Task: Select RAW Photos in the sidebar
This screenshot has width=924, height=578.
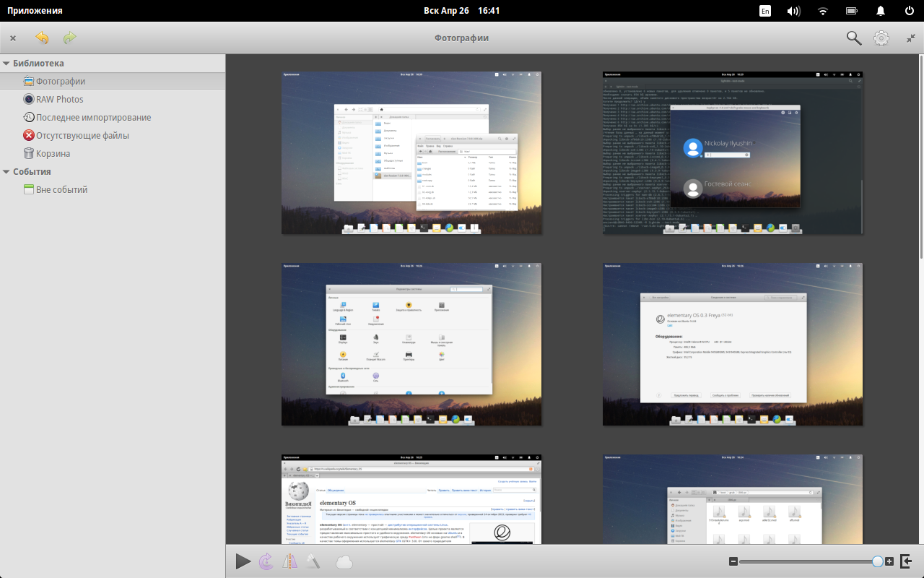Action: click(x=59, y=100)
